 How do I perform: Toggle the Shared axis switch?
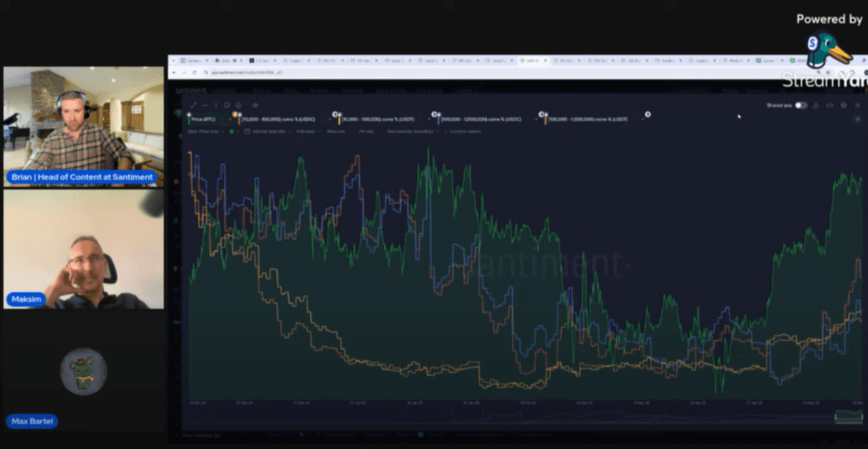point(800,105)
